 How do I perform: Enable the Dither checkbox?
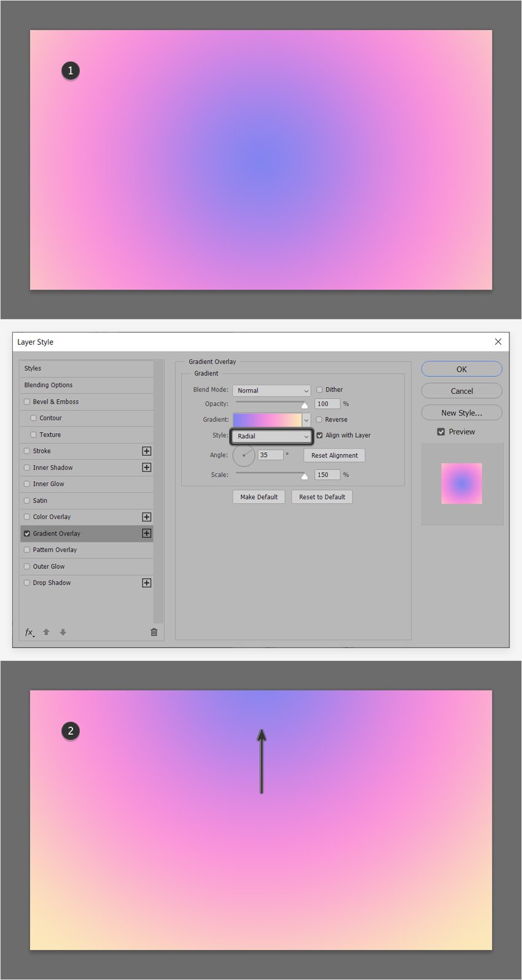[319, 390]
